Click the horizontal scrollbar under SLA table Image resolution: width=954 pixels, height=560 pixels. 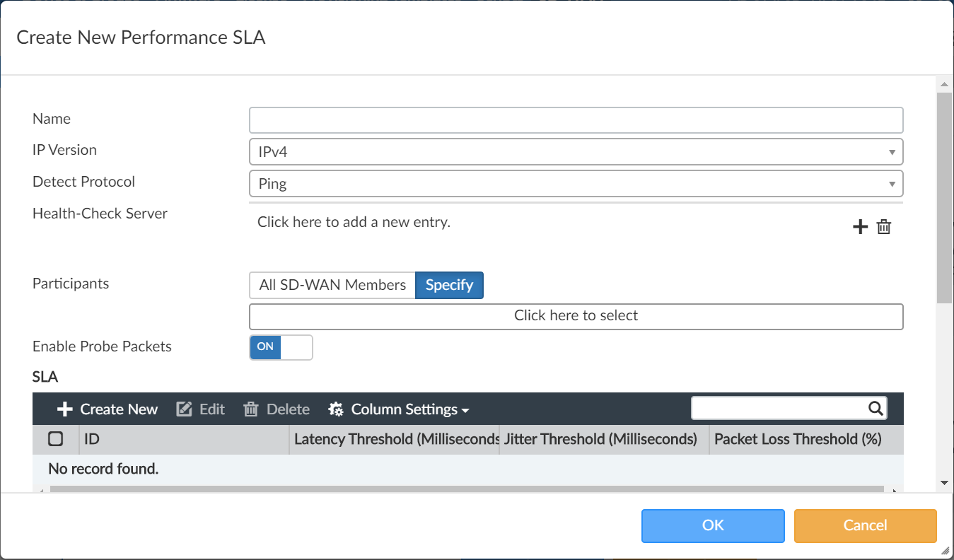coord(467,489)
